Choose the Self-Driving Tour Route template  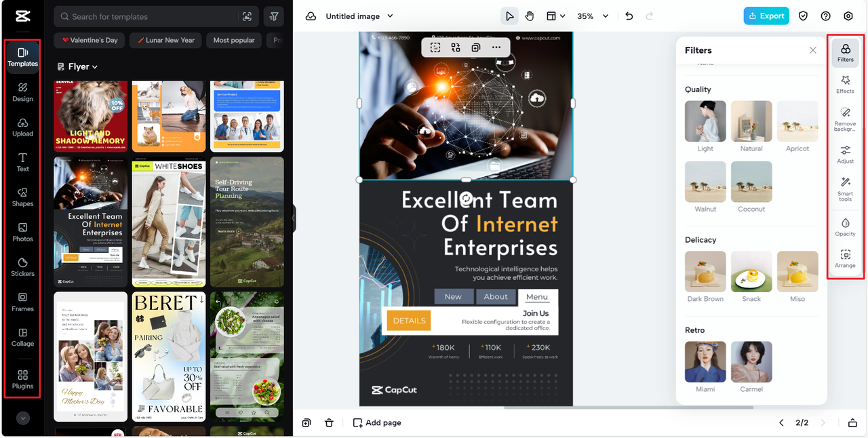click(247, 222)
